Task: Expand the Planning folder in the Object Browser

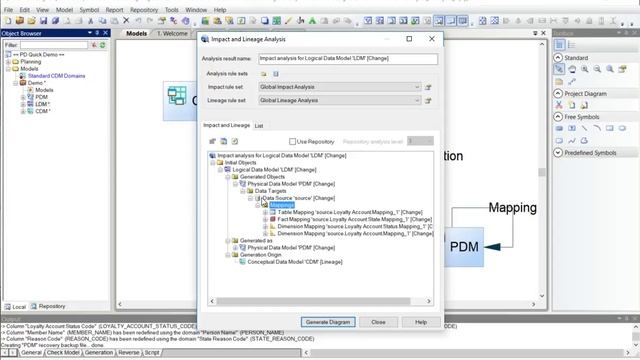Action: (8, 62)
